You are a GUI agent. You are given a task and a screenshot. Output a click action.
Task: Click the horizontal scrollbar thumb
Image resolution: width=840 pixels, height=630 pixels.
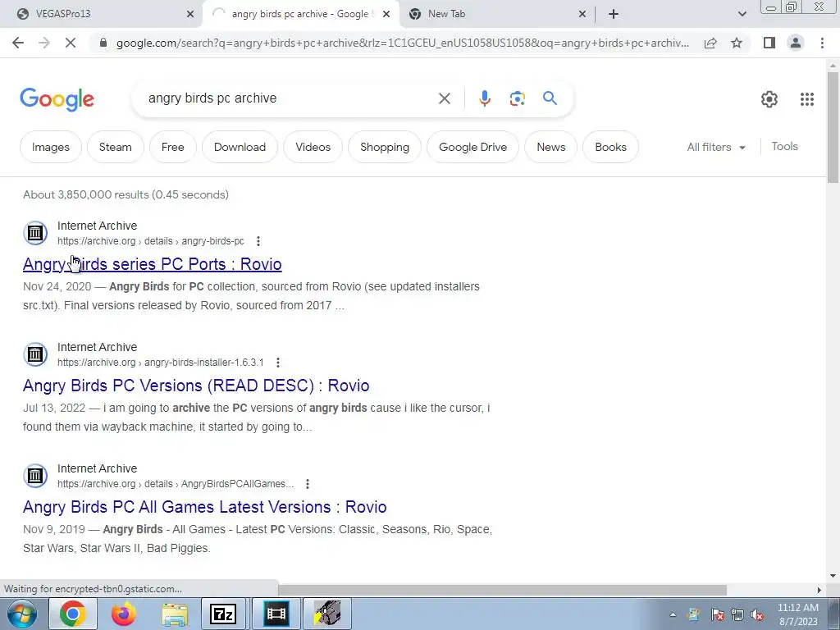click(502, 590)
